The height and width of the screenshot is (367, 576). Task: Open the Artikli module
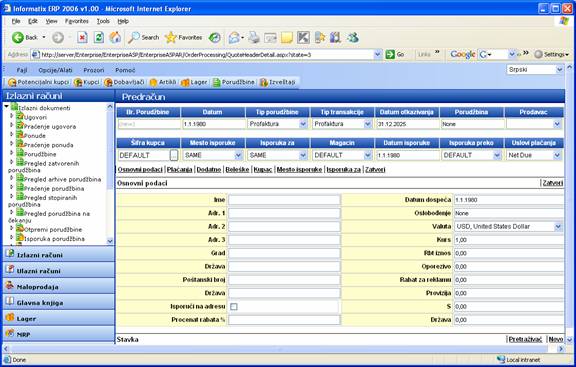(x=163, y=82)
